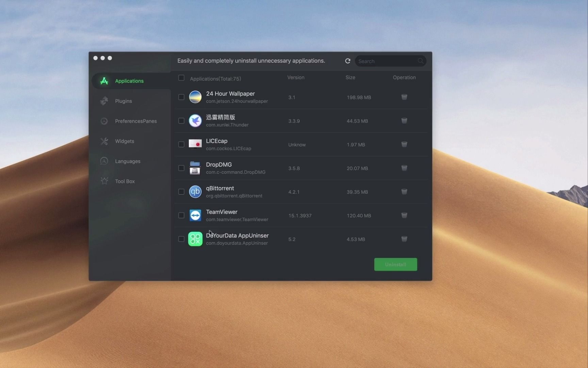Click the 24 Hour Wallpaper app icon
Viewport: 588px width, 368px height.
tap(195, 97)
